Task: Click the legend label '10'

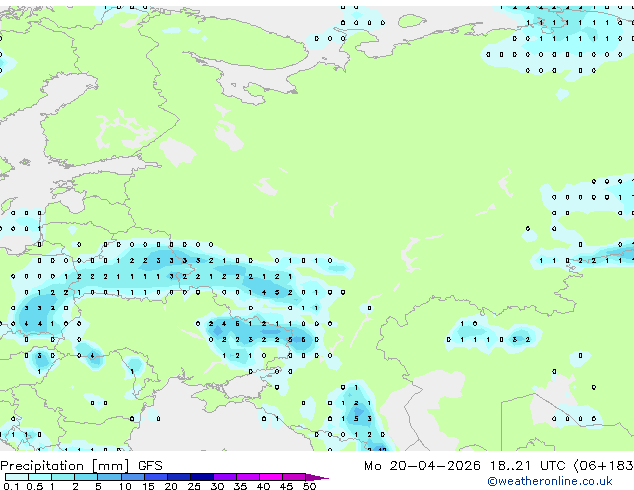Action: coord(125,486)
